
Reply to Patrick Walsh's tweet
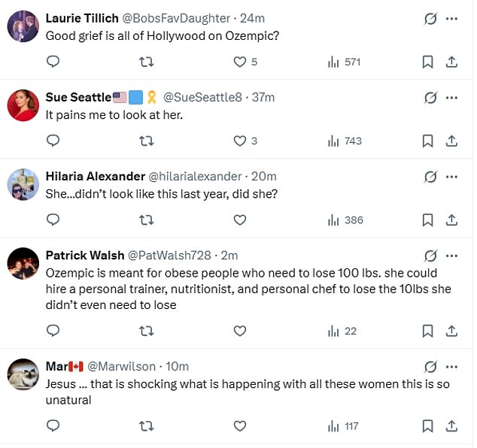[53, 331]
